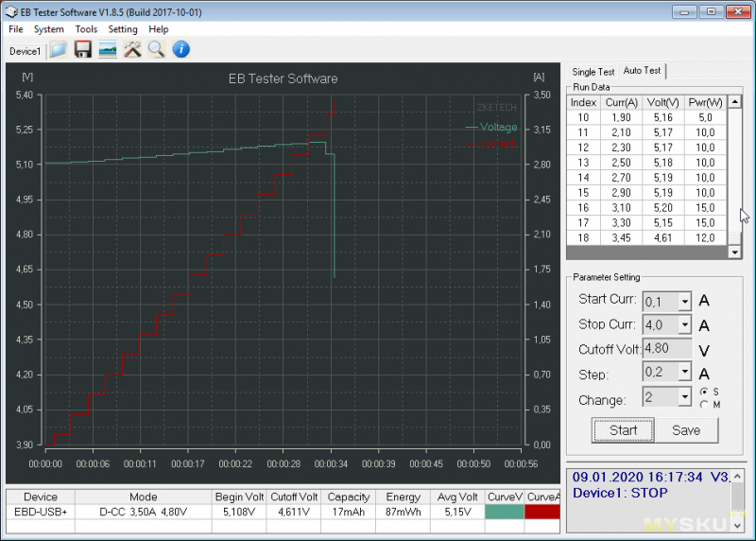Open file using folder icon in toolbar
Screen dimensions: 756x541
click(x=58, y=50)
